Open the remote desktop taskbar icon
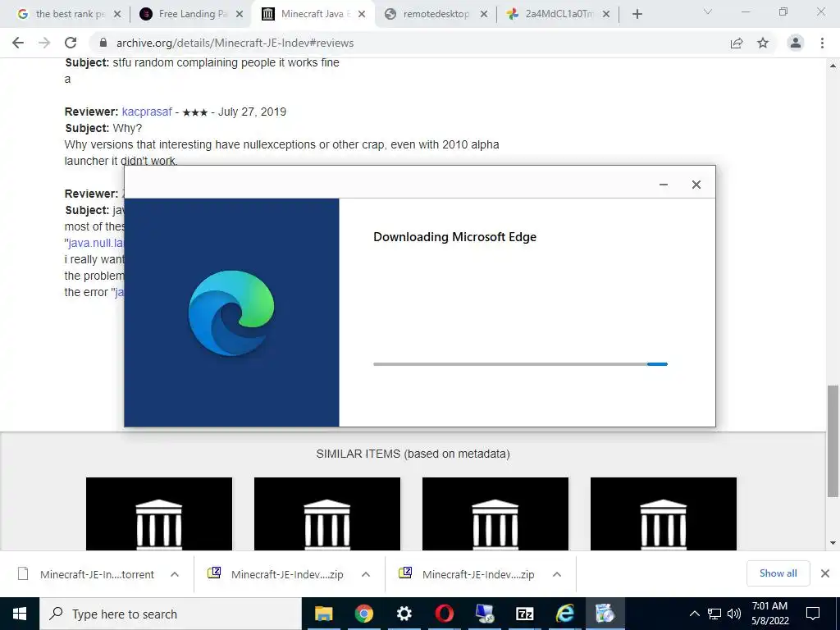The height and width of the screenshot is (630, 840). (485, 614)
